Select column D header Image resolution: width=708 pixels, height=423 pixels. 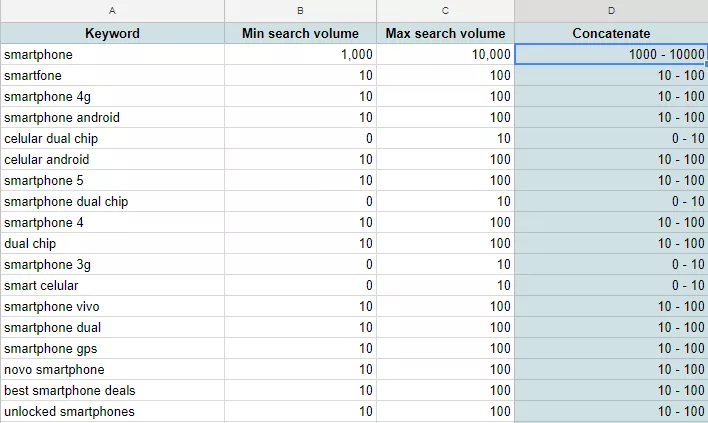(611, 11)
